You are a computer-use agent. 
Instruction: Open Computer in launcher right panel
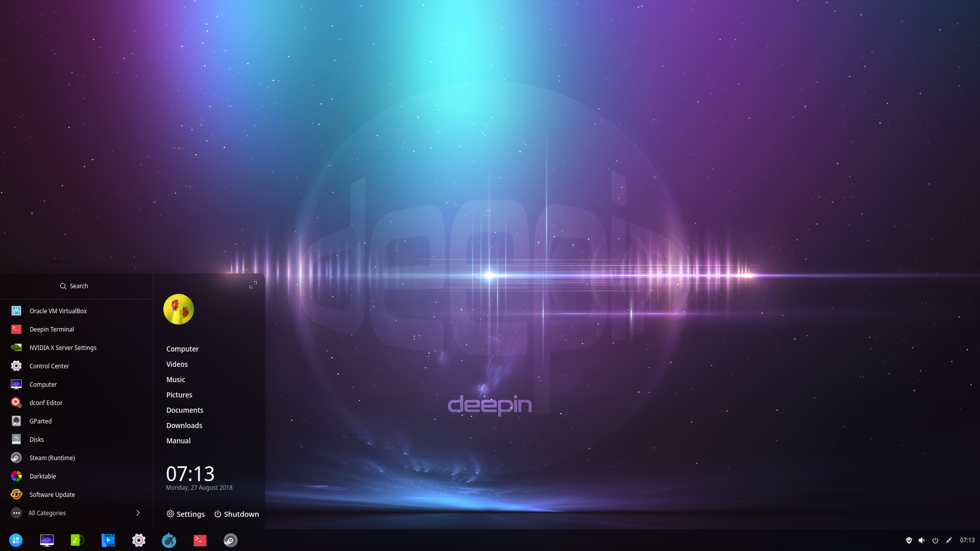point(182,349)
